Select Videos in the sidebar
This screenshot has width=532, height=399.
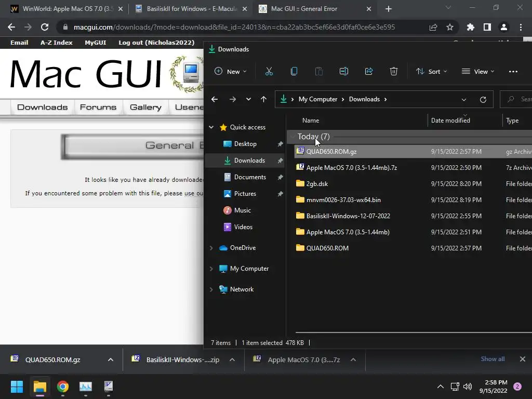click(x=244, y=227)
